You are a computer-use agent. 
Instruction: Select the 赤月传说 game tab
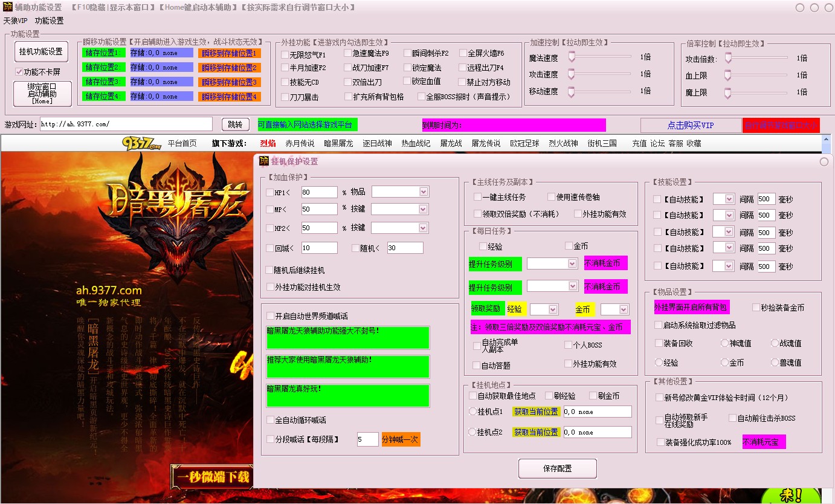click(300, 143)
